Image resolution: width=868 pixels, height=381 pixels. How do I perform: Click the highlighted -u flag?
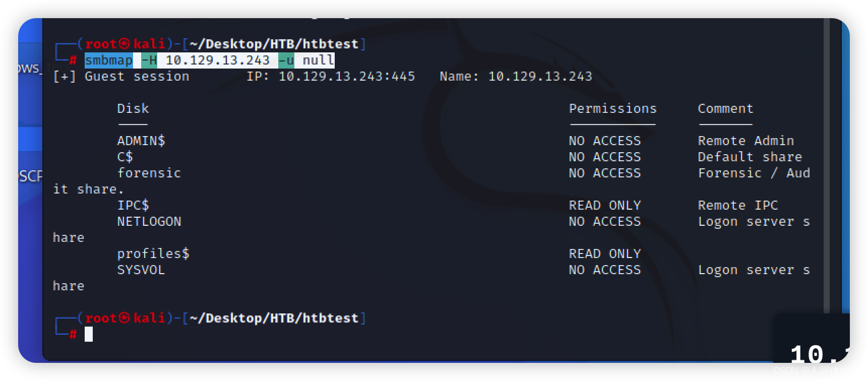[286, 60]
